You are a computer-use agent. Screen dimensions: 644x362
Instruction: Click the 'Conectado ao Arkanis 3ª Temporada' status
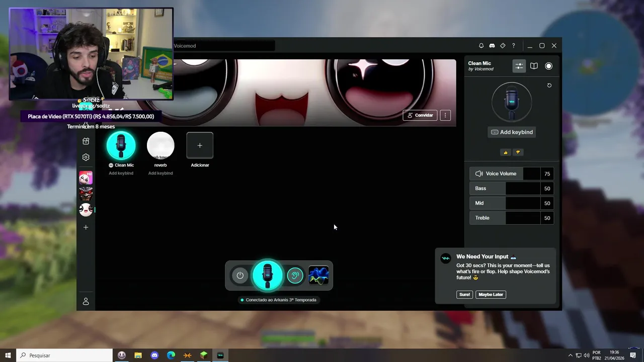click(x=278, y=300)
